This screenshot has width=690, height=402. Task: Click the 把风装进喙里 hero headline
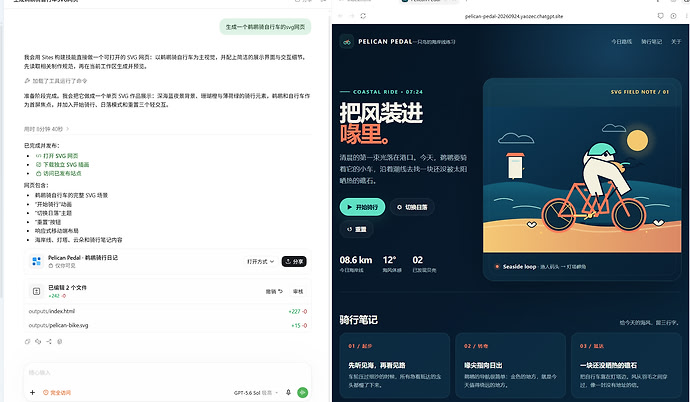[x=381, y=124]
